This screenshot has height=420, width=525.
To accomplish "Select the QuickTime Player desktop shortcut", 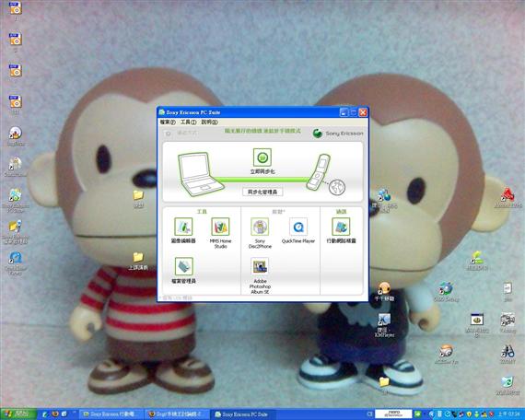I will [x=16, y=263].
